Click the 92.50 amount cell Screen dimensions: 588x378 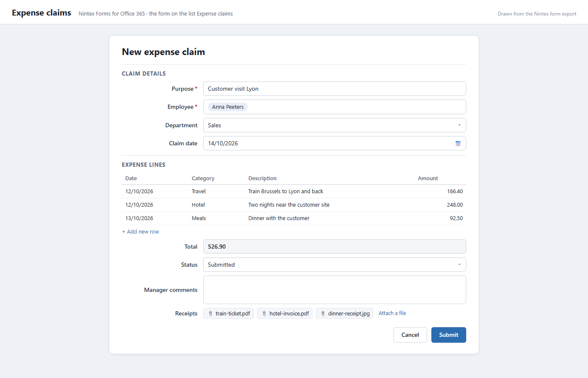pyautogui.click(x=456, y=218)
